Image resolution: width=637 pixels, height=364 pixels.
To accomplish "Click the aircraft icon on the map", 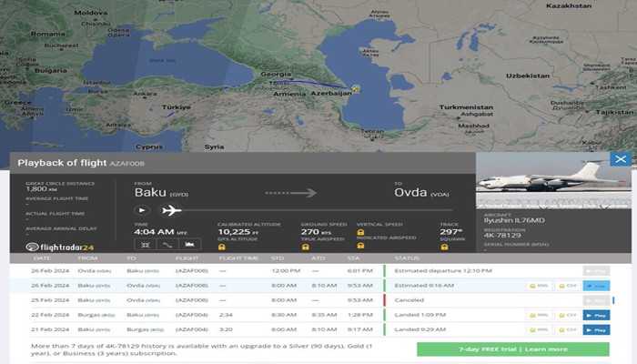I will 356,87.
